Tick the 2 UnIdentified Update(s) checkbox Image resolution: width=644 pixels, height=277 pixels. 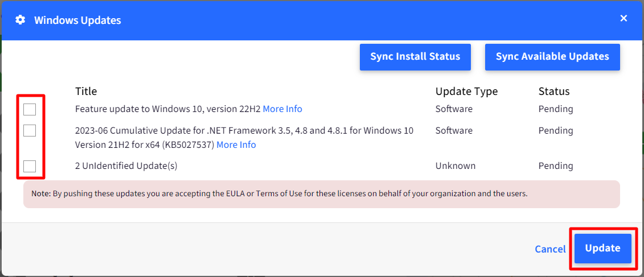click(x=30, y=166)
